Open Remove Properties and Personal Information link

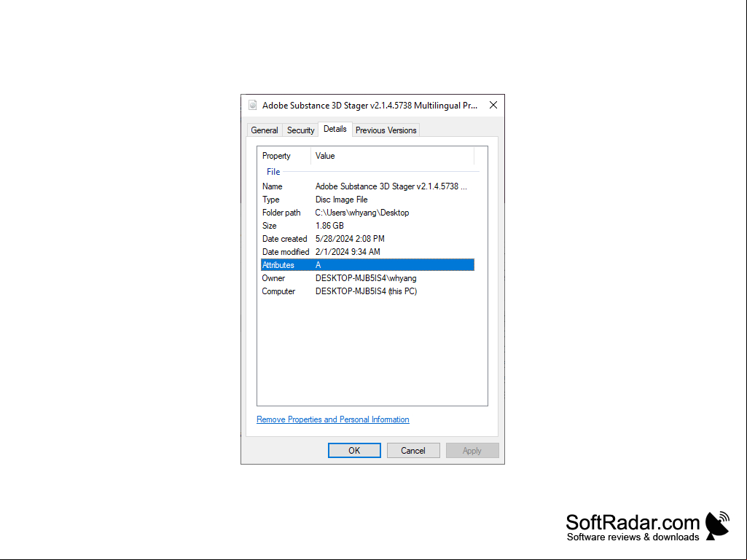332,419
